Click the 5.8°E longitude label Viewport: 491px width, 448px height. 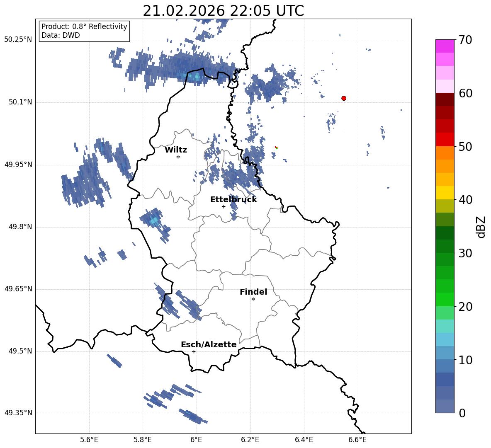pyautogui.click(x=143, y=440)
